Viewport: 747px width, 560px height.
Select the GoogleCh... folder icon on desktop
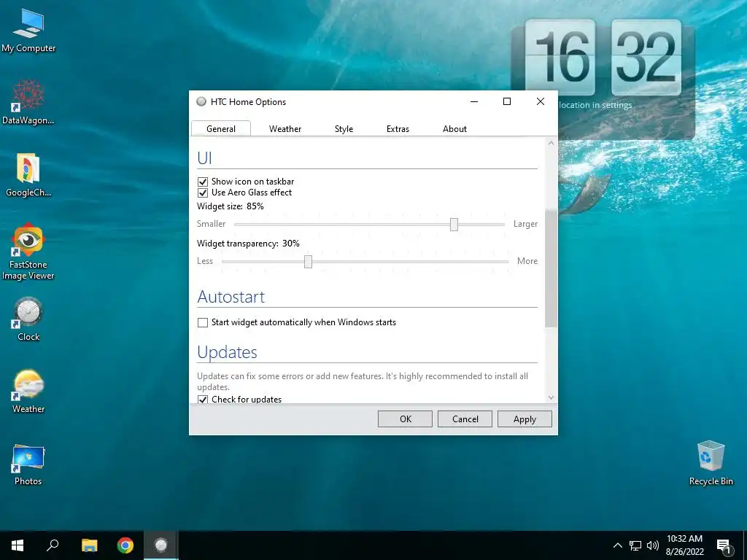(x=28, y=175)
